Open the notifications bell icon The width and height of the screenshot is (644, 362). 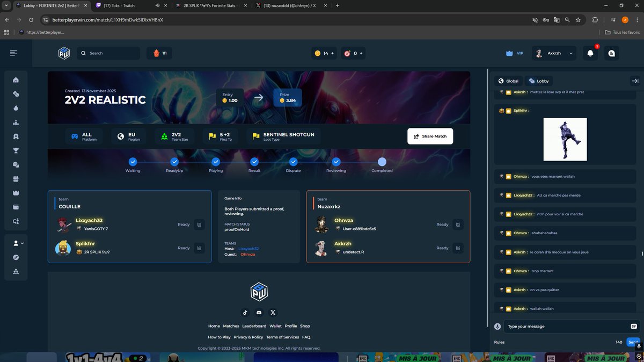[x=590, y=53]
